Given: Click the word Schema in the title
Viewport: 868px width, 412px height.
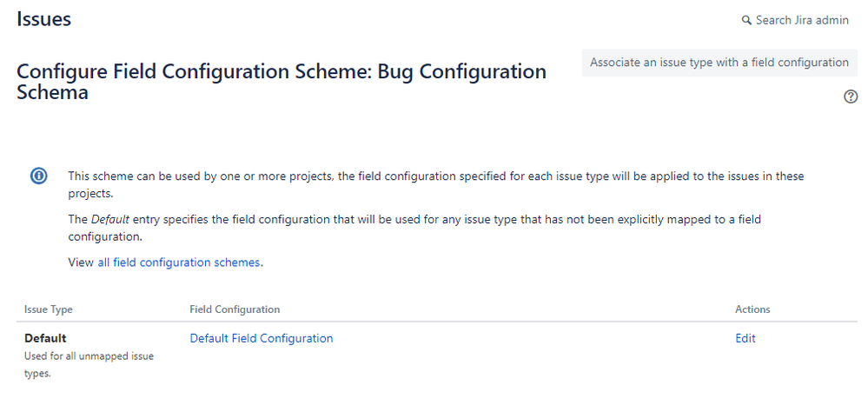Looking at the screenshot, I should [53, 92].
